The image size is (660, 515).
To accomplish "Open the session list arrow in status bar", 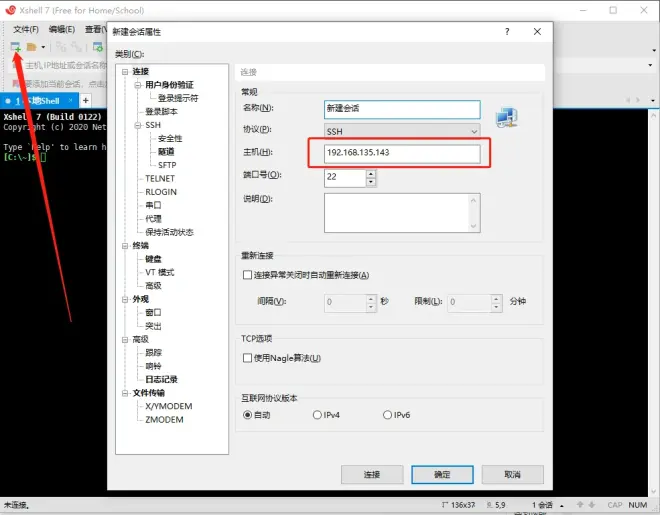I will point(562,506).
